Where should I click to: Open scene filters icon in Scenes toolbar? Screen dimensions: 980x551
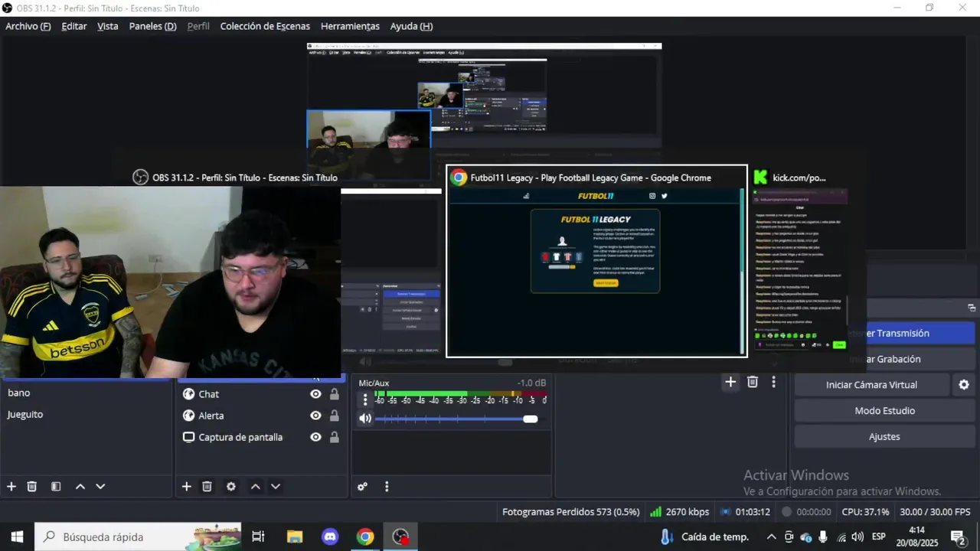(56, 487)
